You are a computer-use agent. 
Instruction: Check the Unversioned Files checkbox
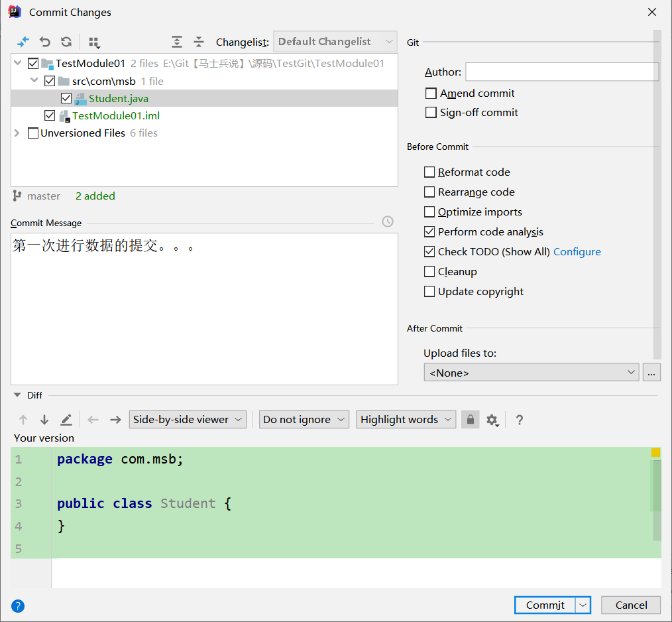(33, 133)
